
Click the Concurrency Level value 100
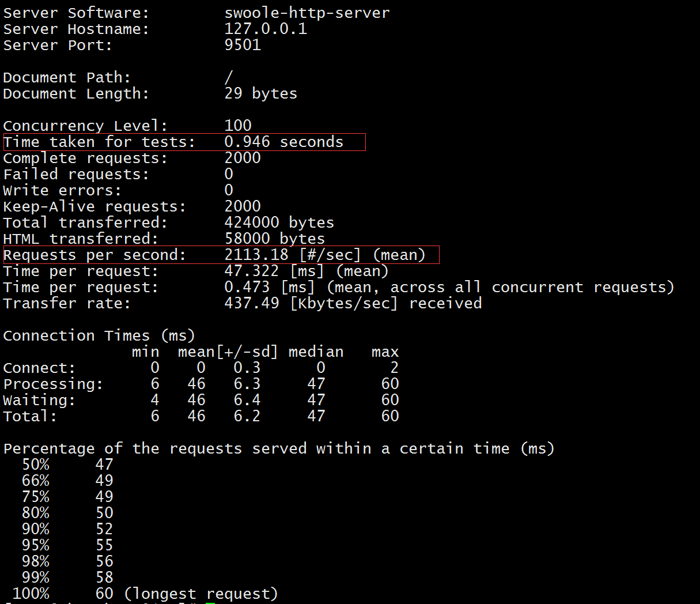click(238, 126)
